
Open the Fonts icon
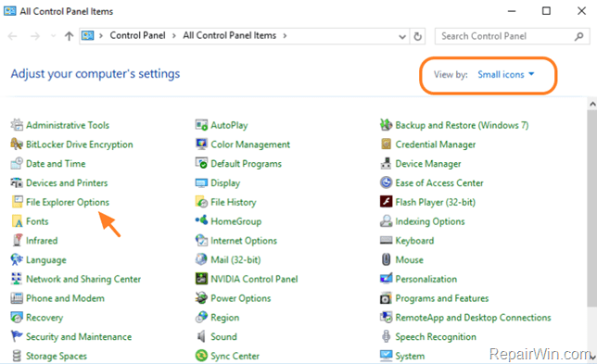(17, 221)
